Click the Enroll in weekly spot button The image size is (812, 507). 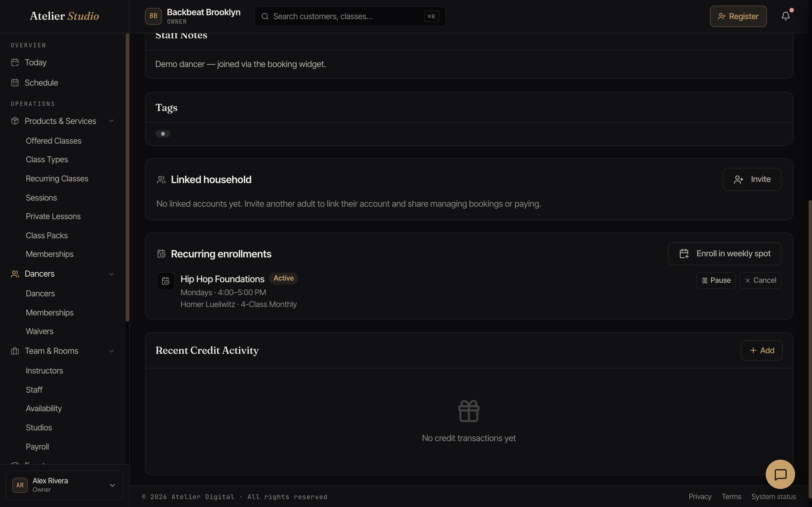(x=725, y=254)
